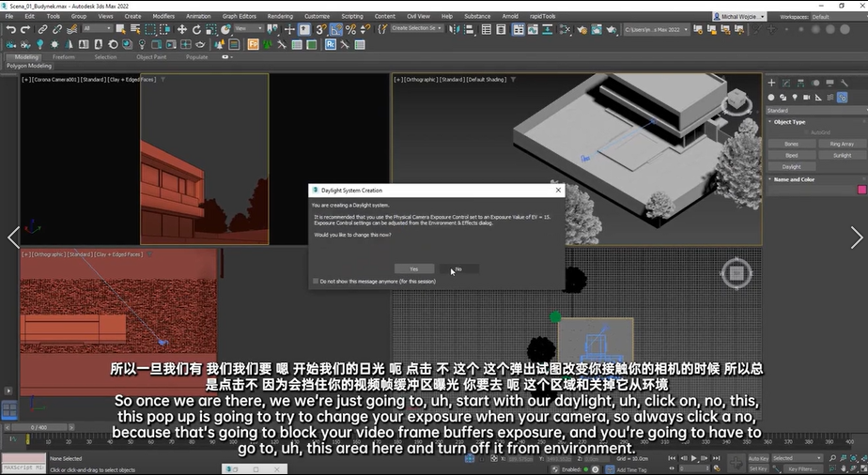This screenshot has width=868, height=475.
Task: Choose the Select and Scale tool
Action: 211,29
